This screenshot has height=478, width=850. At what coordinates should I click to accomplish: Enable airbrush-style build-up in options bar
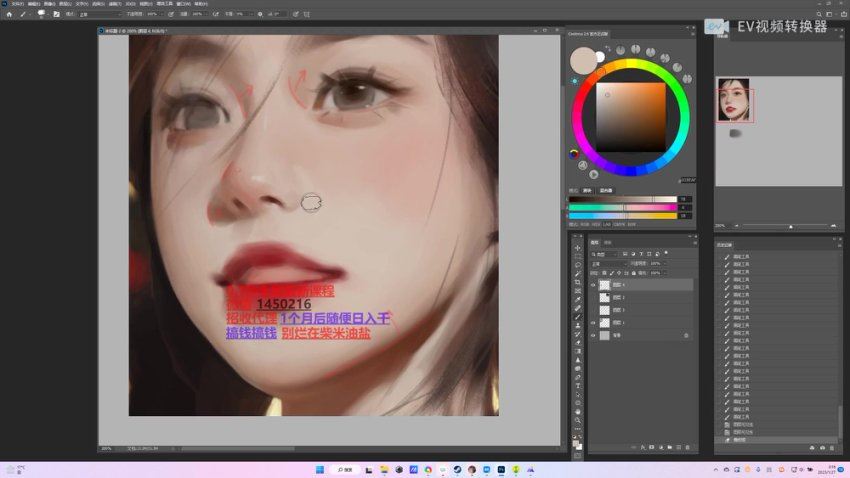(217, 15)
